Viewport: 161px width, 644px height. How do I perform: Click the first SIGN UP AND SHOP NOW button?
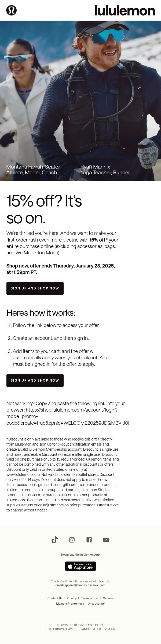pos(35,288)
